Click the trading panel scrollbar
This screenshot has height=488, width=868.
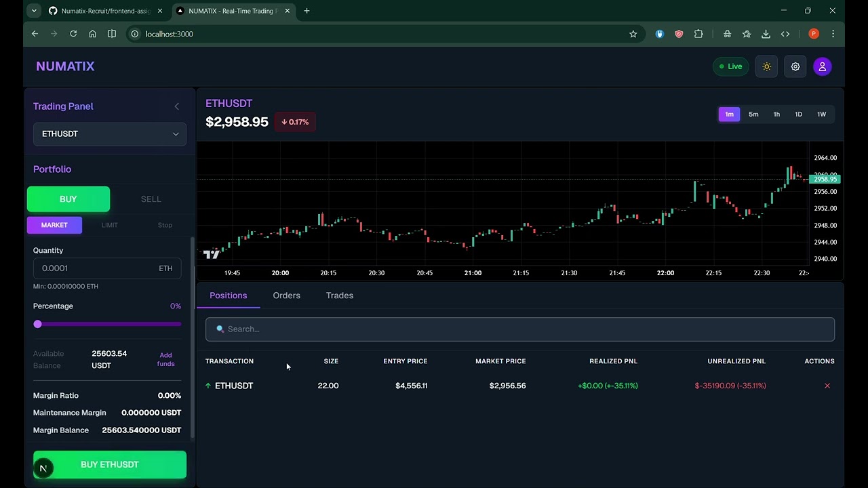194,338
